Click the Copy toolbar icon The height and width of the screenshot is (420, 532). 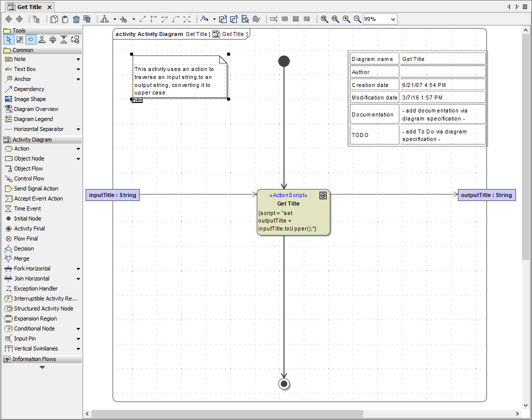pyautogui.click(x=54, y=19)
